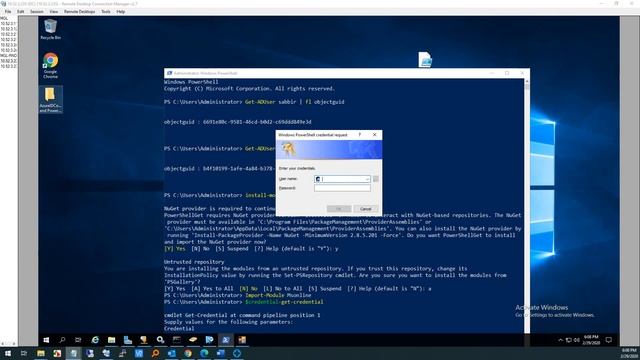
Task: Open volume control in the remote system tray
Action: point(577,340)
